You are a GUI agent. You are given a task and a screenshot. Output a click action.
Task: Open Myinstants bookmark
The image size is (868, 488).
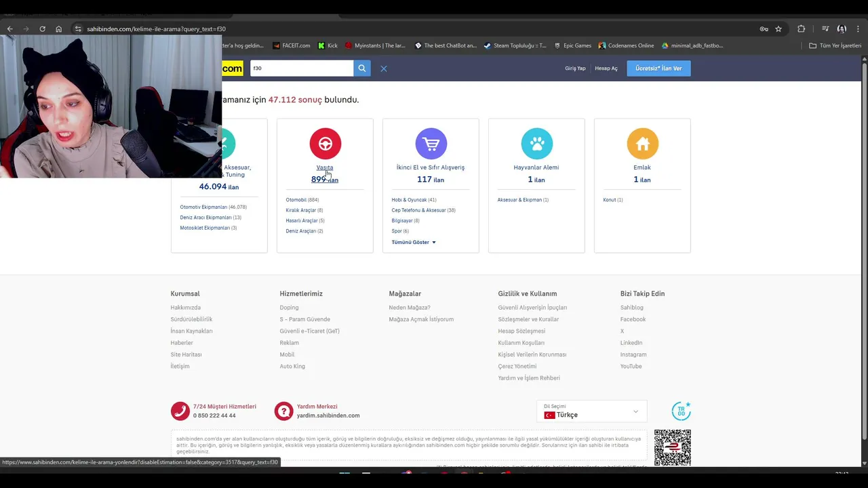tap(375, 45)
